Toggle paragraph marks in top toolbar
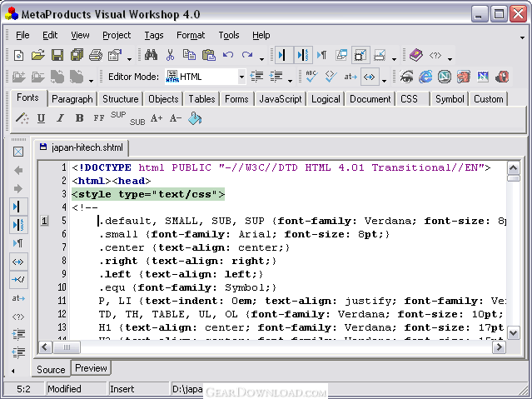This screenshot has width=532, height=399. point(321,55)
